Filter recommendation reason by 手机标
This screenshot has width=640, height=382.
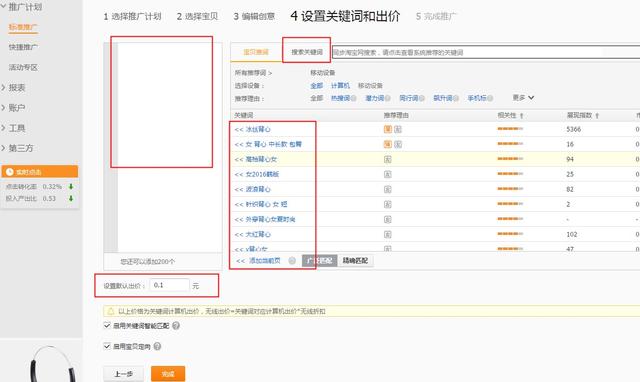pos(477,98)
